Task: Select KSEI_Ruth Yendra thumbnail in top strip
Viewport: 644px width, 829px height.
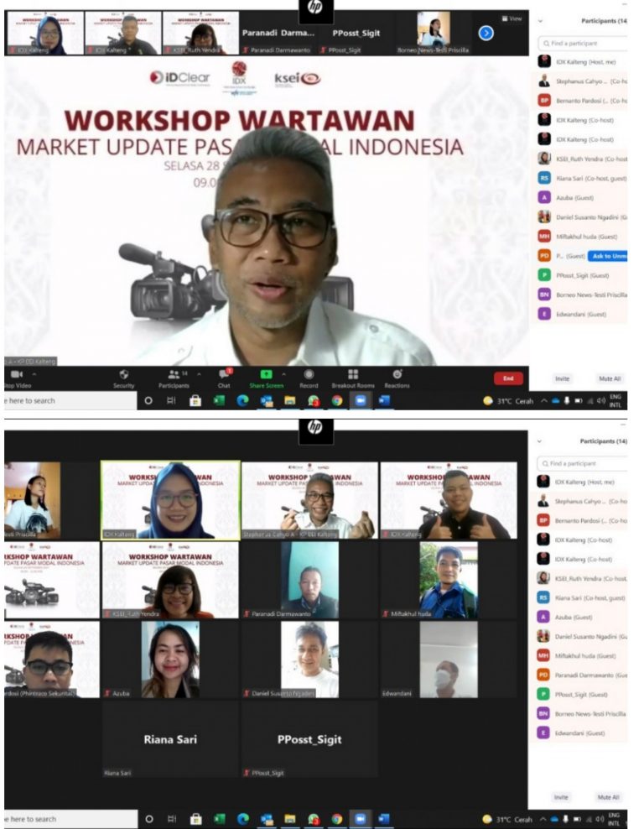Action: [200, 34]
